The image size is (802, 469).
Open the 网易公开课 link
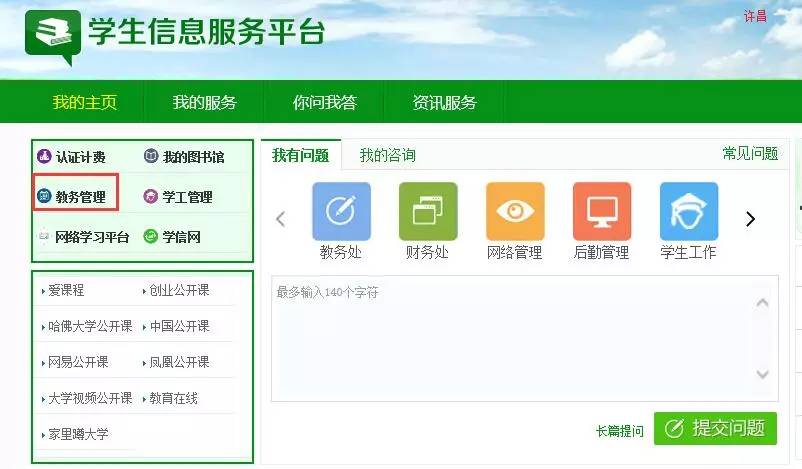pyautogui.click(x=78, y=362)
